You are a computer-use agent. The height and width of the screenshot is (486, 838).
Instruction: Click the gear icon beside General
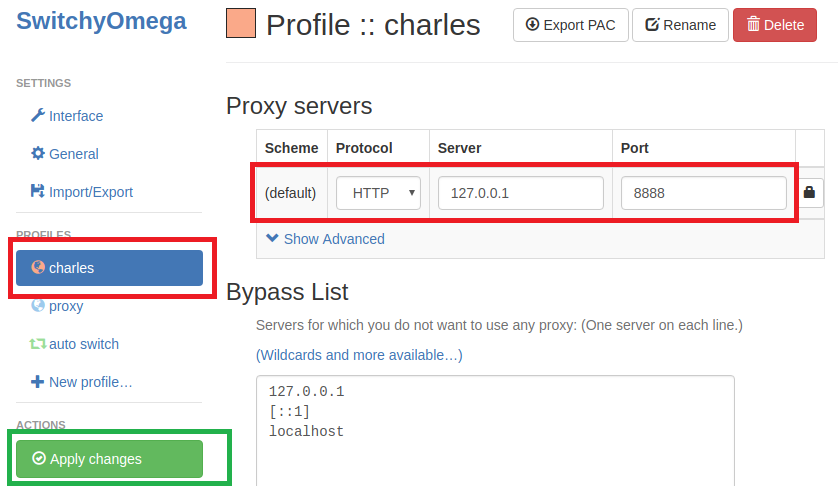pos(37,153)
